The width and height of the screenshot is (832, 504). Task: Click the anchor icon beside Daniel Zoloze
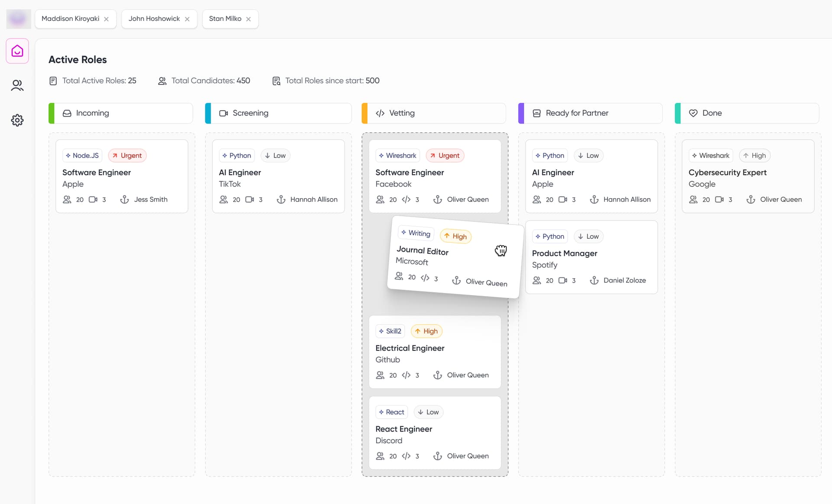pyautogui.click(x=594, y=280)
